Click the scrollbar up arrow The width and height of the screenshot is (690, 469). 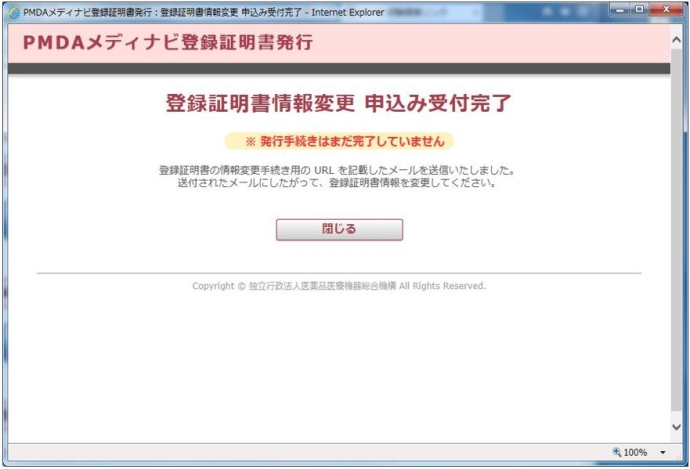pyautogui.click(x=676, y=40)
